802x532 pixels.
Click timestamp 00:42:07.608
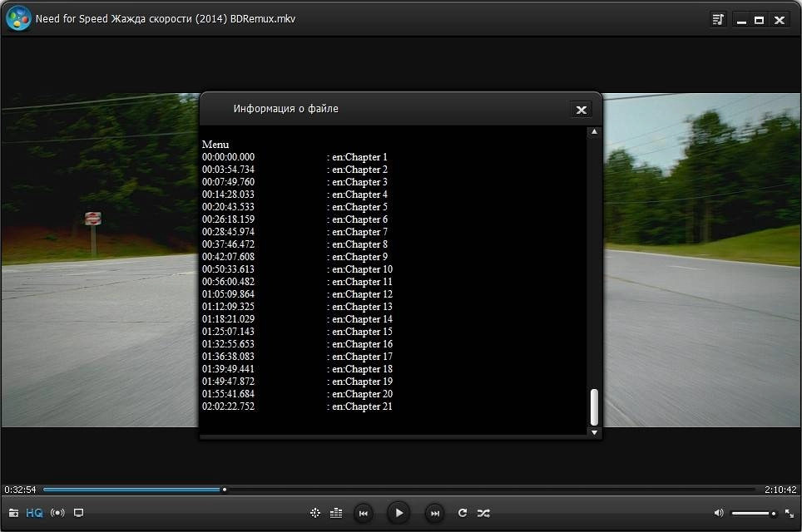coord(228,257)
